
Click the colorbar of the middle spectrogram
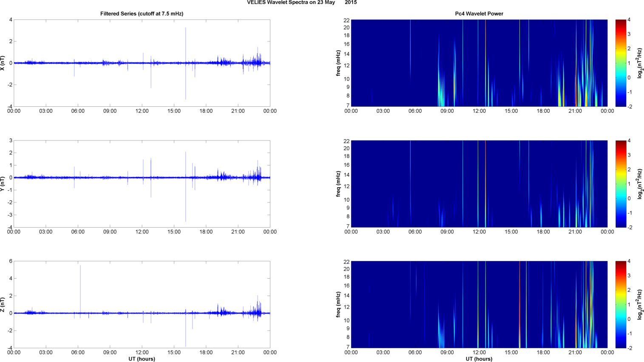pos(621,184)
